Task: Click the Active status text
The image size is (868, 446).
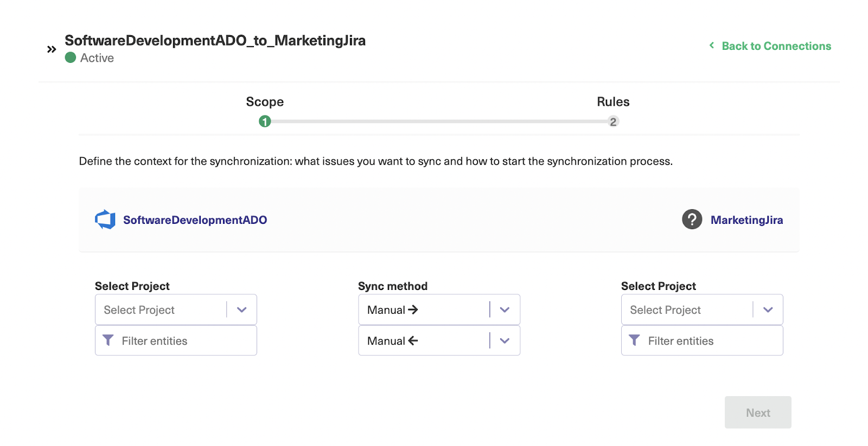Action: click(x=97, y=58)
